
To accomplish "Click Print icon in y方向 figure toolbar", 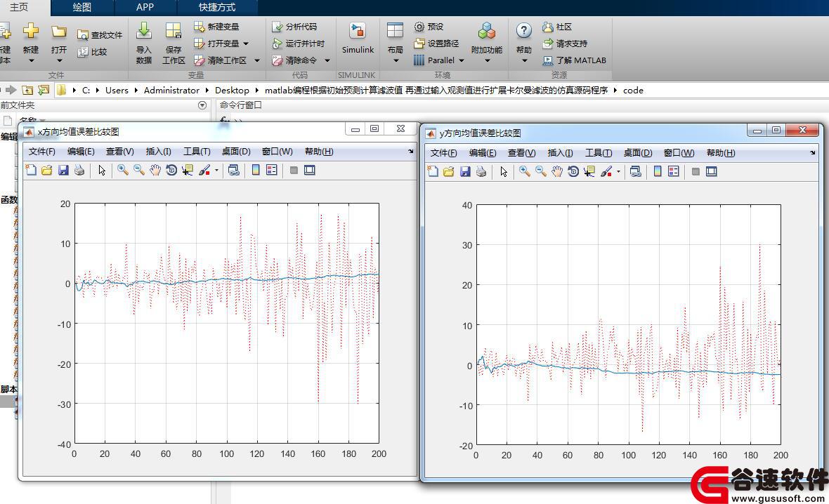I will coord(481,171).
